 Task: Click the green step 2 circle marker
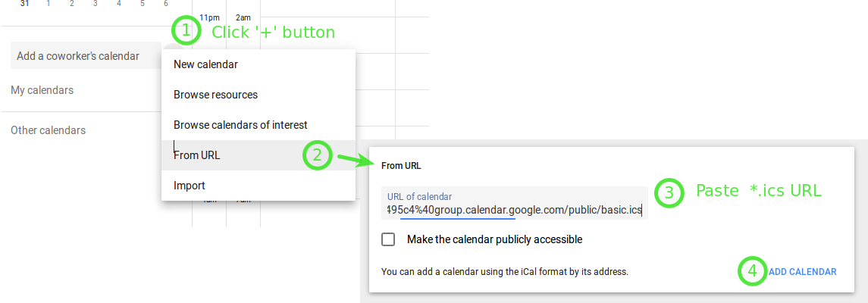(318, 155)
